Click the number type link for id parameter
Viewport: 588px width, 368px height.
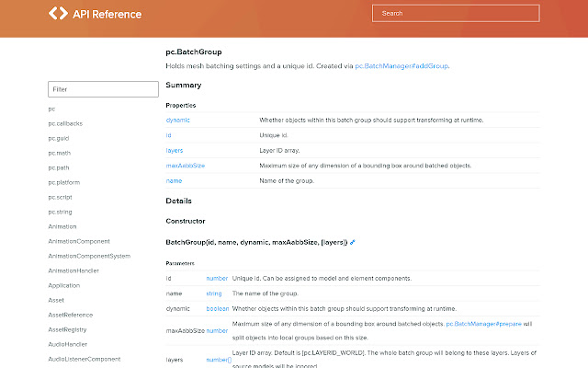(x=217, y=278)
